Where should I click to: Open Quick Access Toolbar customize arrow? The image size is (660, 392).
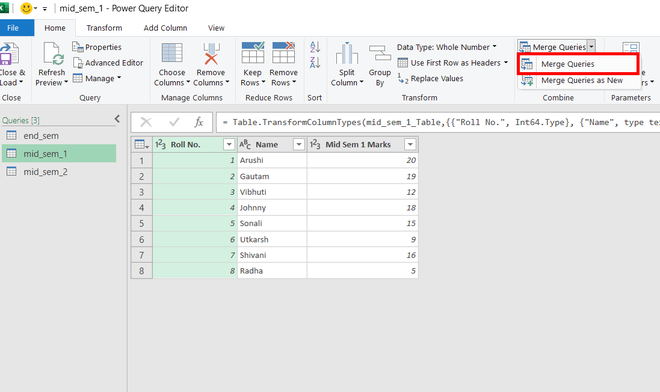tap(45, 8)
